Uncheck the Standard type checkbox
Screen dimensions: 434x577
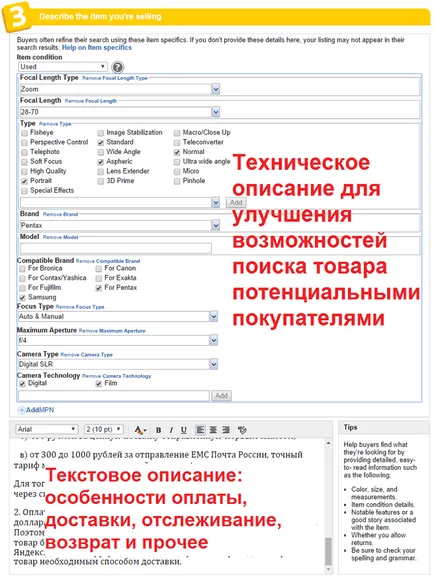[100, 142]
